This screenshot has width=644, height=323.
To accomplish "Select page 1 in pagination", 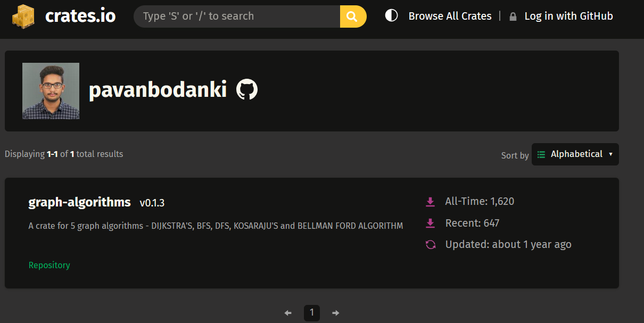I will [x=312, y=313].
